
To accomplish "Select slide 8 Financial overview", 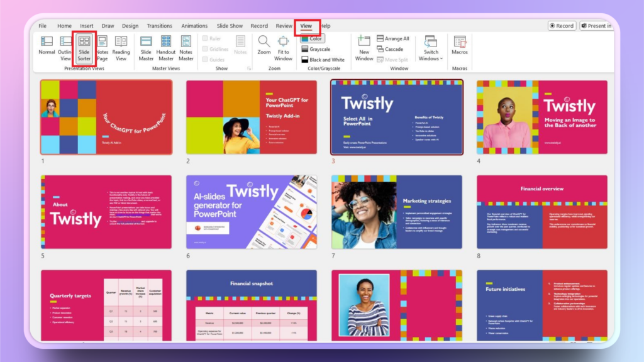I will click(x=542, y=212).
